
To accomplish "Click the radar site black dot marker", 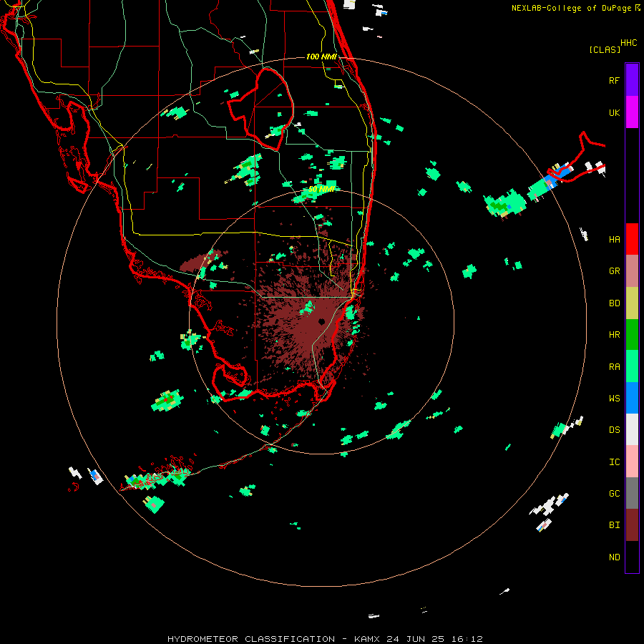I will (x=321, y=321).
